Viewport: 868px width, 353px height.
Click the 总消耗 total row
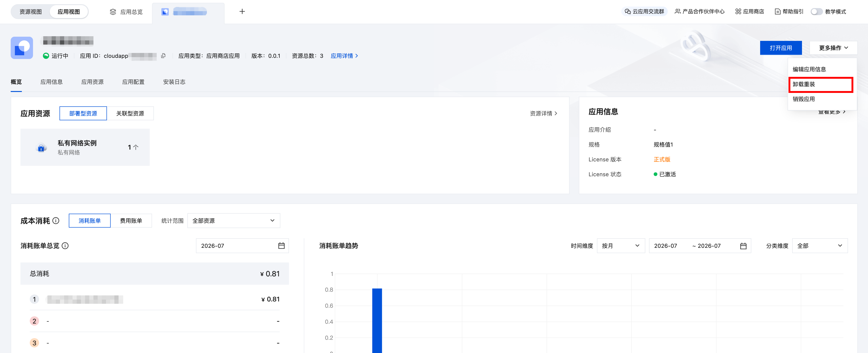click(x=155, y=274)
